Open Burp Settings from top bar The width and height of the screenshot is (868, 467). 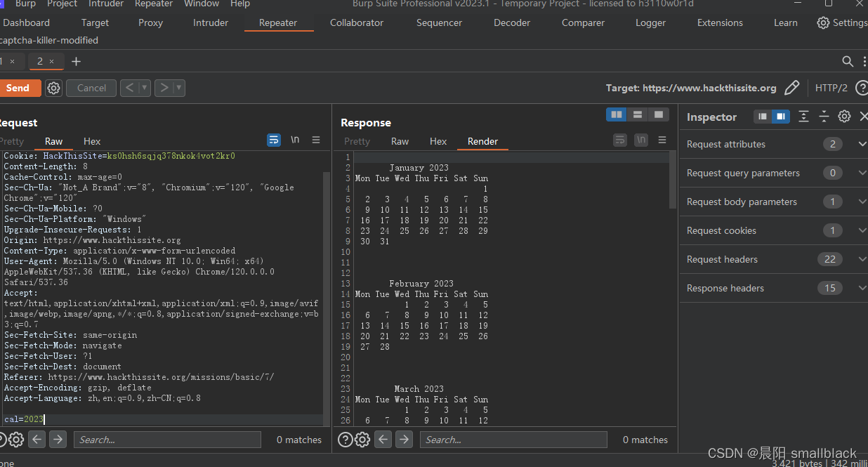click(841, 22)
